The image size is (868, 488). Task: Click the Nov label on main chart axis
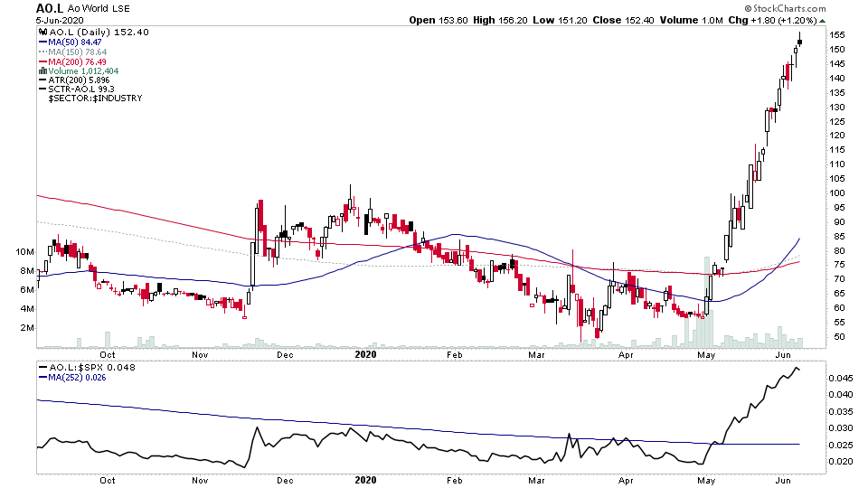200,354
